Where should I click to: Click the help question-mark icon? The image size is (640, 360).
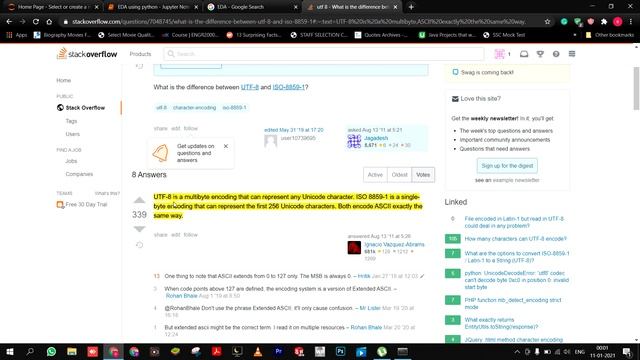coord(556,54)
